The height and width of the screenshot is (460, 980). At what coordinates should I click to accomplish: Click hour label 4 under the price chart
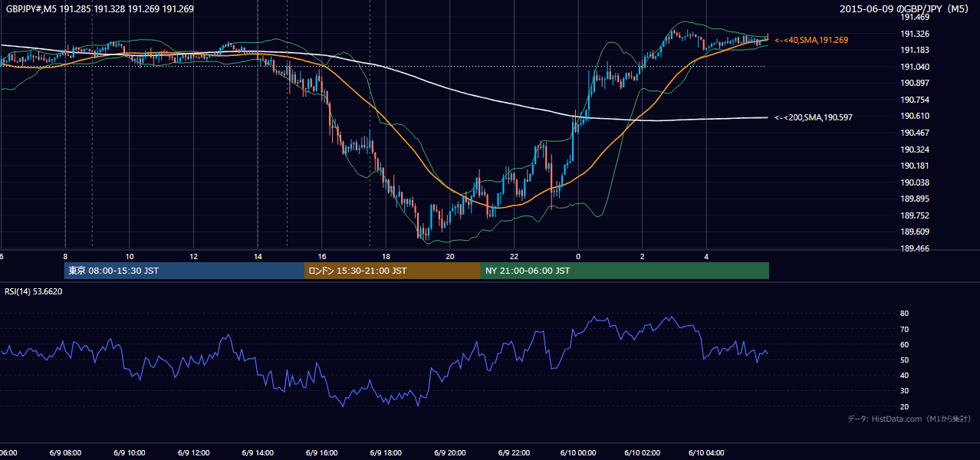706,256
